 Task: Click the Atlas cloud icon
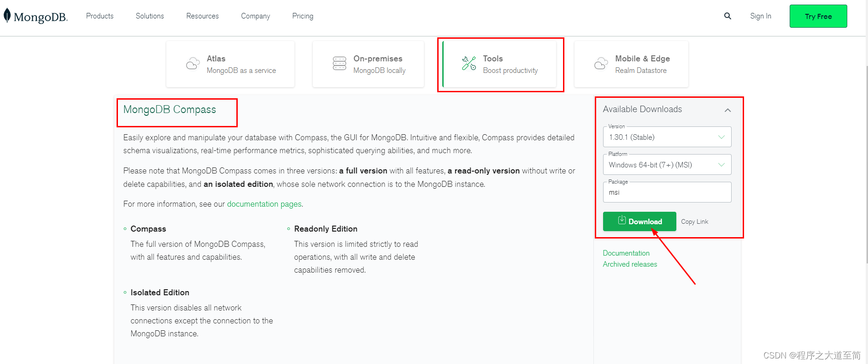click(193, 64)
